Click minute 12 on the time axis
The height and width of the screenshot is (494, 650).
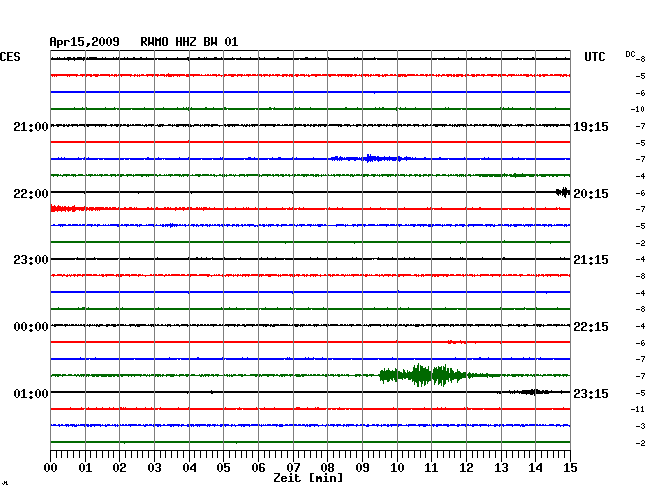466,468
